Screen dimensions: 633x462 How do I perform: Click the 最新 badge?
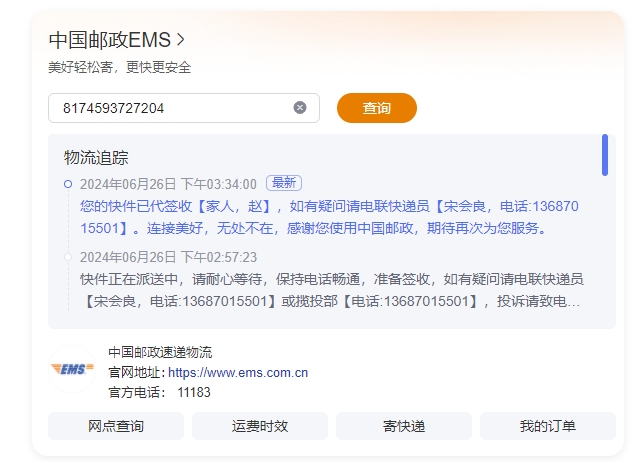[284, 183]
